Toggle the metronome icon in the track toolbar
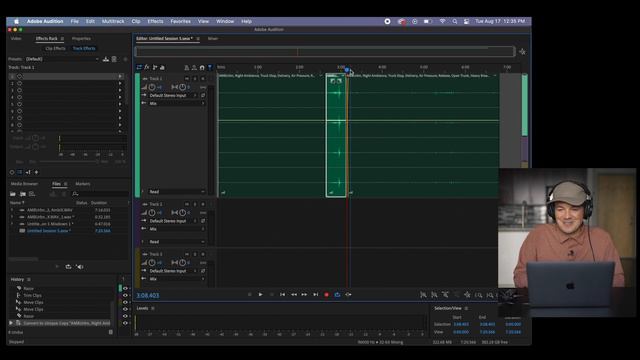 [x=187, y=67]
